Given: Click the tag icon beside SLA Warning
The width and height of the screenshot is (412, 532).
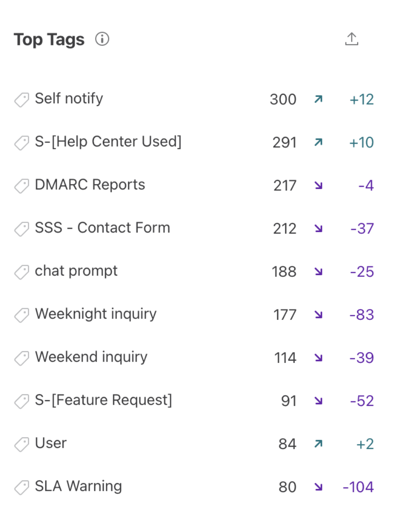Looking at the screenshot, I should (x=22, y=487).
